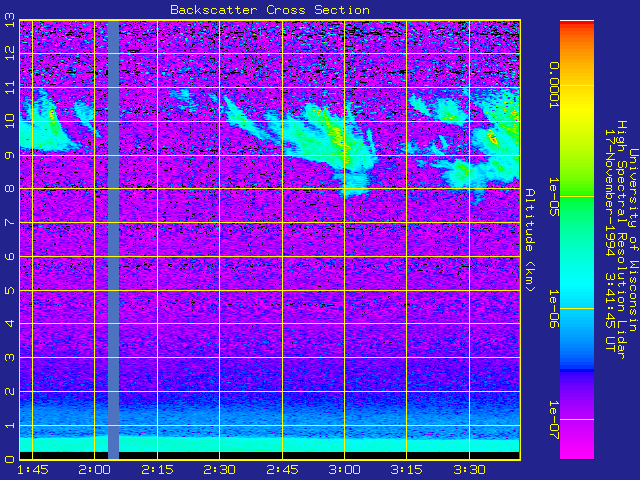Click altitude tick label 4
Viewport: 640px width, 480px height.
tap(10, 324)
